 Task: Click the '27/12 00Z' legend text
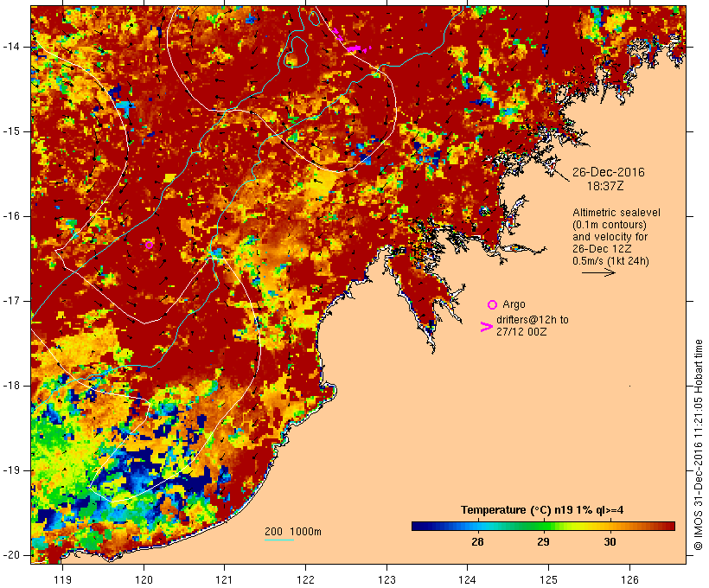521,331
